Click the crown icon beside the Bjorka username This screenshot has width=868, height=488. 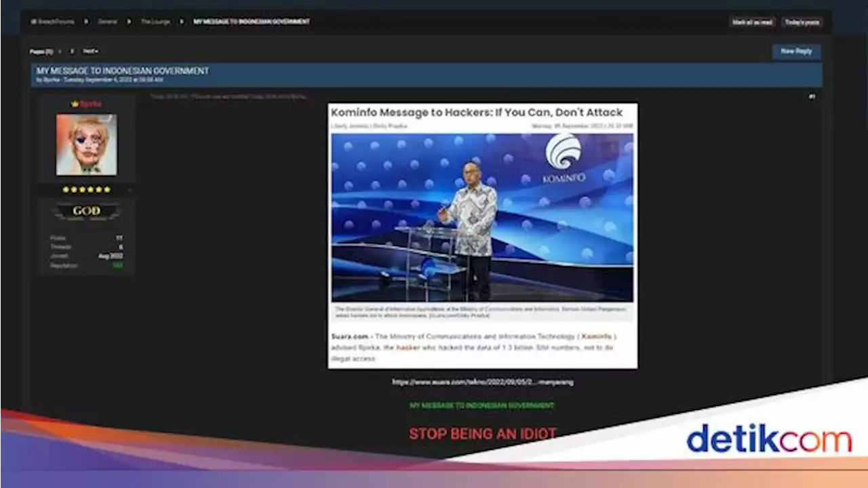point(75,104)
